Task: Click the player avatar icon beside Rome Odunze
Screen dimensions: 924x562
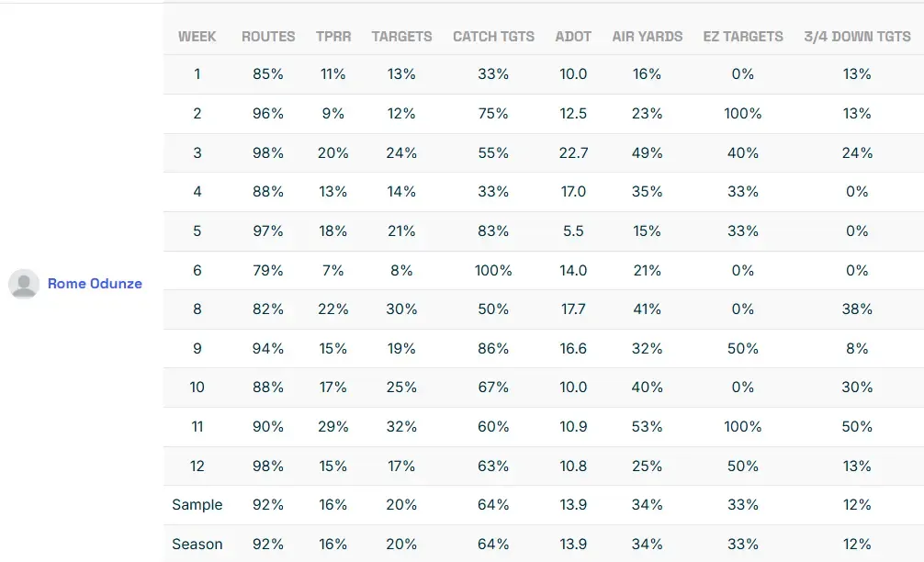Action: point(23,284)
